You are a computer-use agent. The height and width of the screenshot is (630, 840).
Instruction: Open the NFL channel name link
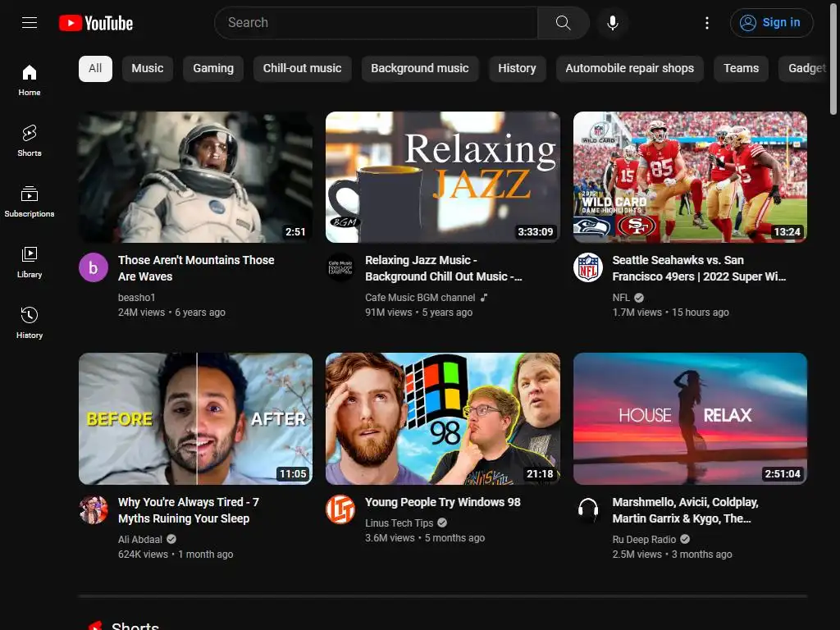point(621,297)
